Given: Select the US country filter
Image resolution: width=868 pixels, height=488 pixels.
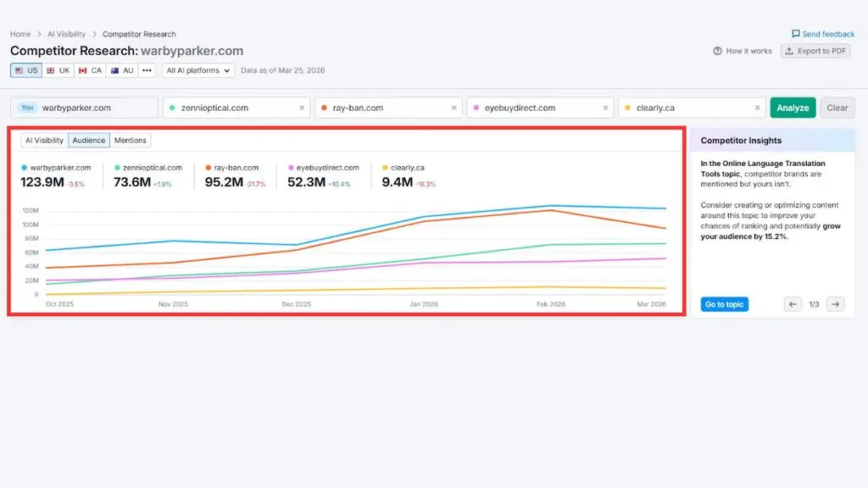Looking at the screenshot, I should (x=26, y=70).
